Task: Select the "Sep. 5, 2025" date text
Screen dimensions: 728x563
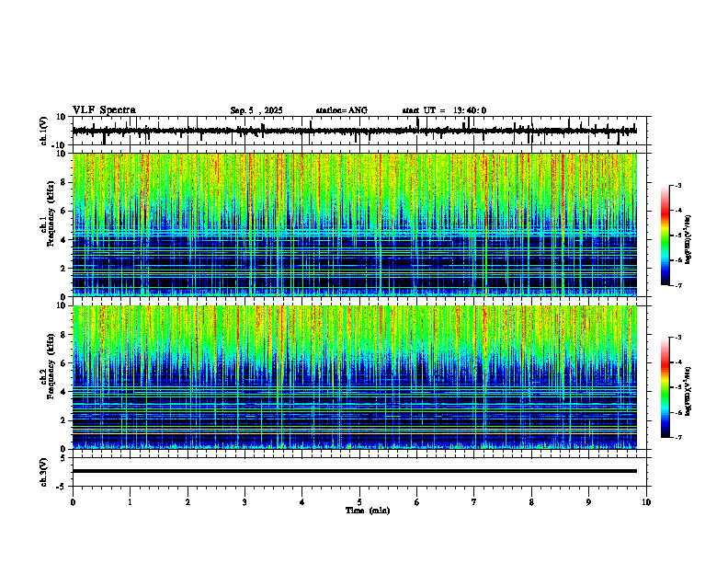Action: click(256, 110)
